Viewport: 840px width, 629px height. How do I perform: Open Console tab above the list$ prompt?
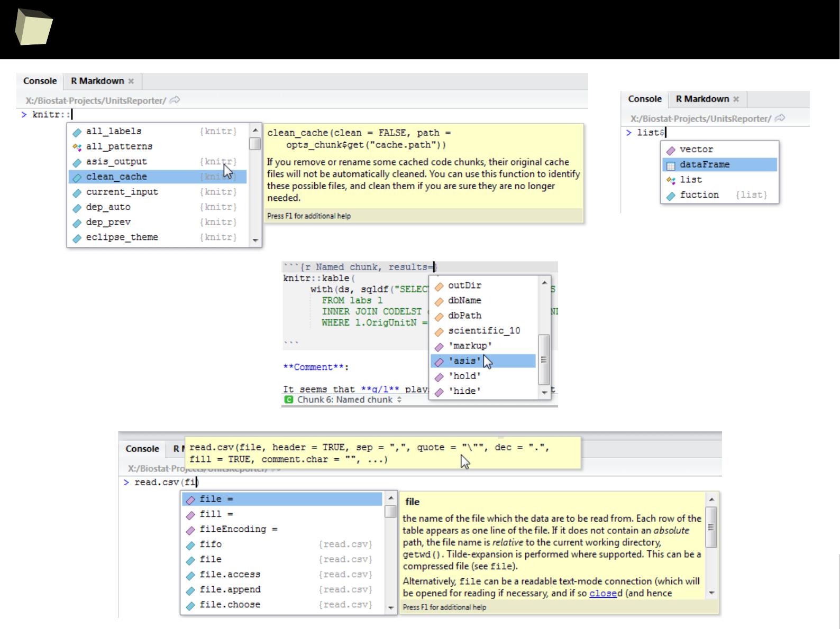click(x=645, y=99)
